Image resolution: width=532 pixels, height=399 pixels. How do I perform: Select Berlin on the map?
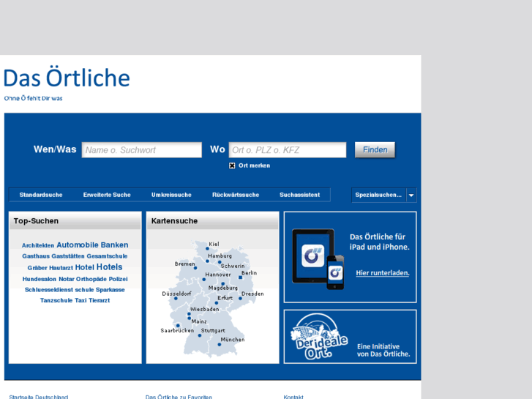pyautogui.click(x=249, y=273)
